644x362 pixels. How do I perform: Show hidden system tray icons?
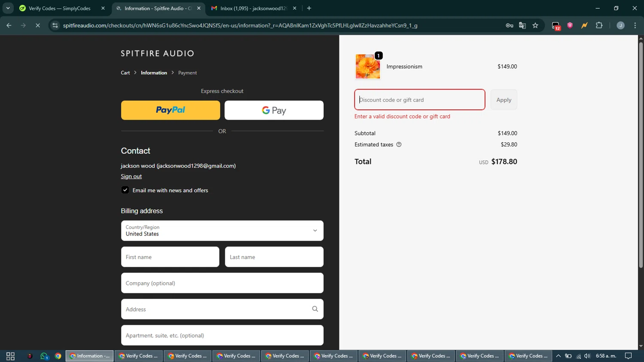click(x=558, y=356)
